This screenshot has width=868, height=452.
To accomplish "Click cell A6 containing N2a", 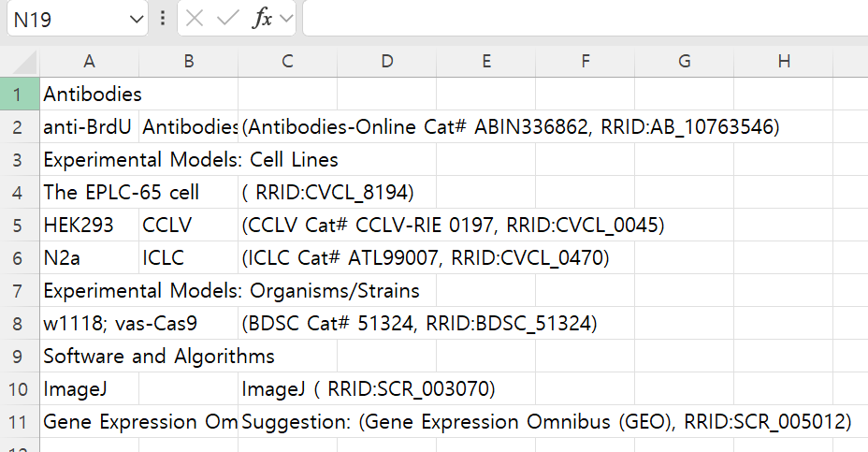I will 89,257.
